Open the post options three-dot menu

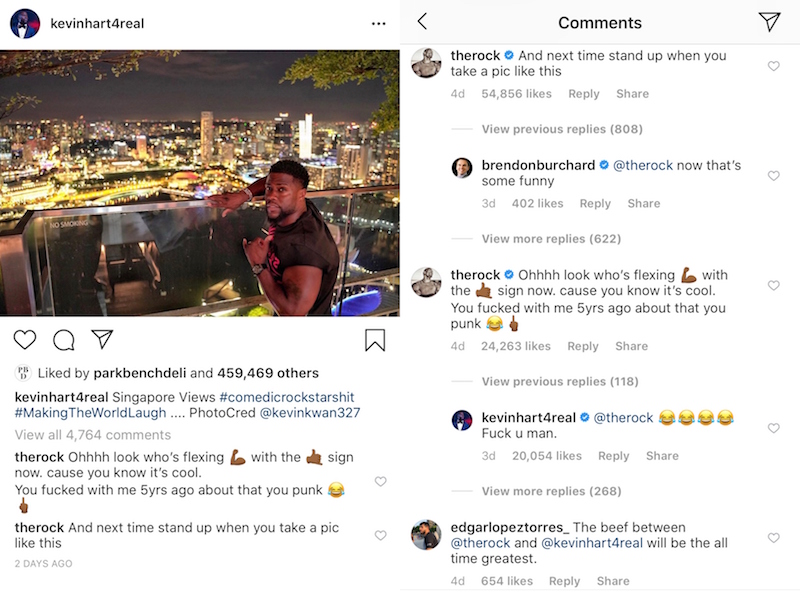pos(377,22)
